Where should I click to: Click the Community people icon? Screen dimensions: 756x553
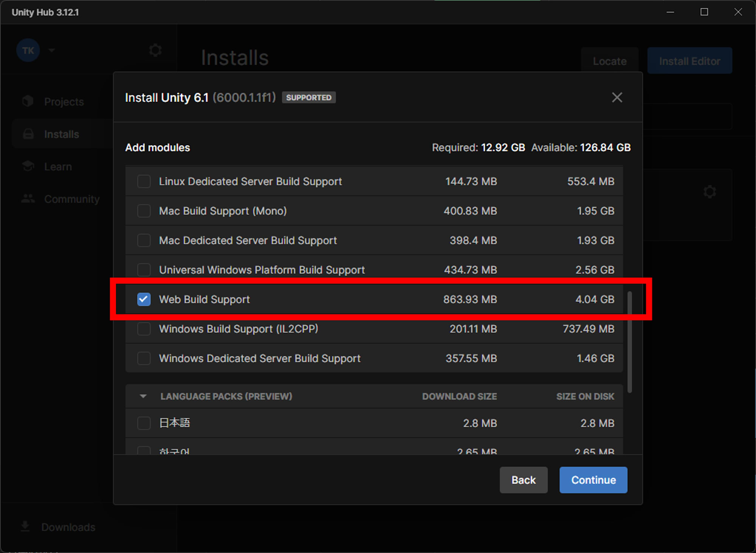pyautogui.click(x=28, y=199)
